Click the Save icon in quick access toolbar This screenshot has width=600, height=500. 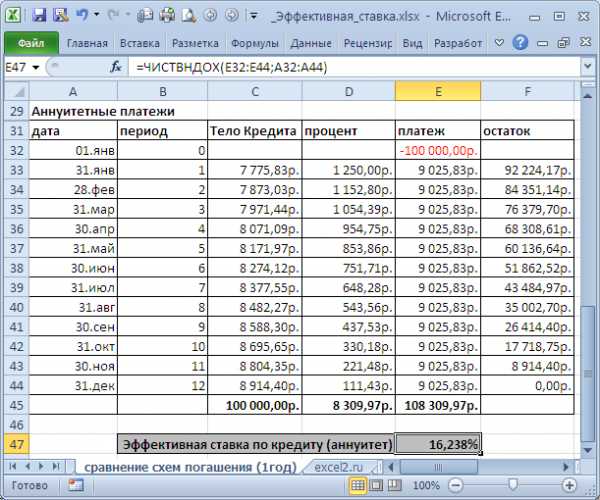tap(39, 15)
